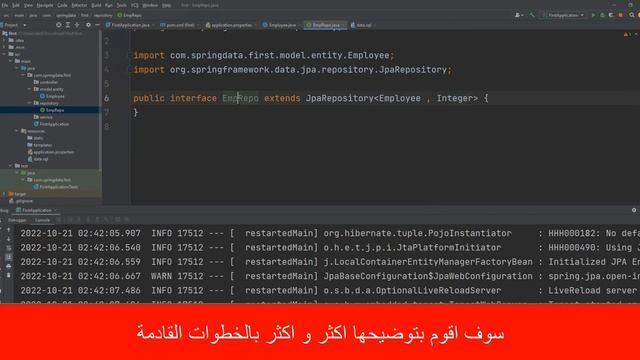Click the green Run button
The height and width of the screenshot is (360, 640).
[x=593, y=15]
